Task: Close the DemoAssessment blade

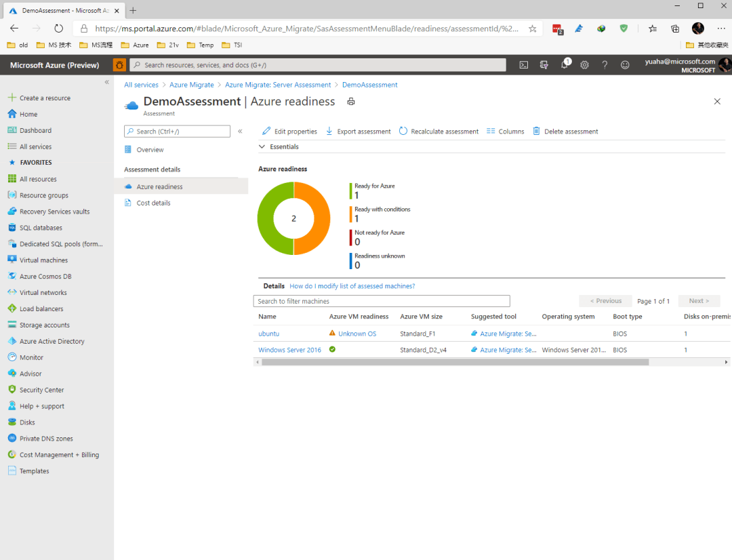Action: [717, 101]
